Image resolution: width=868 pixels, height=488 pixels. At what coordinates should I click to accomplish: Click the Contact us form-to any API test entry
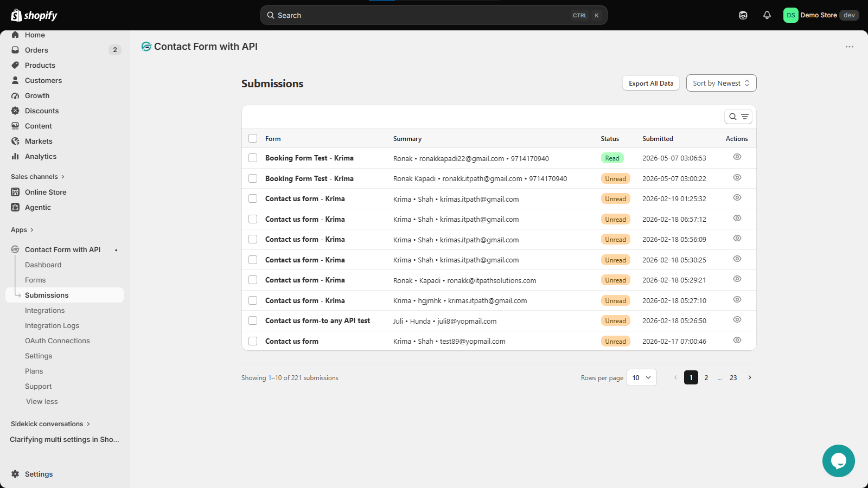pos(318,320)
